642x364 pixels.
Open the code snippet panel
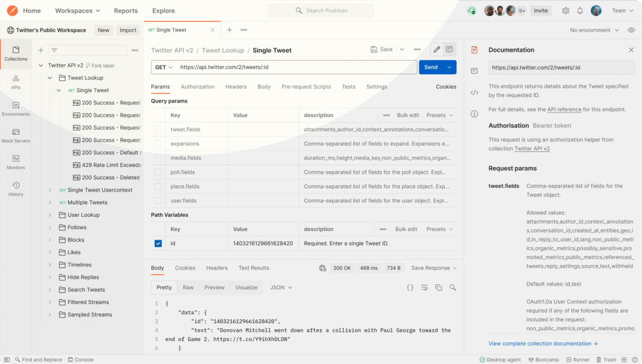(474, 93)
